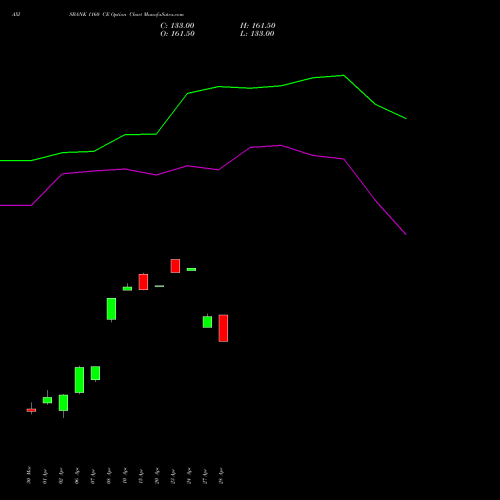
Task: Select the red candle above 28 Apr
Action: click(223, 328)
